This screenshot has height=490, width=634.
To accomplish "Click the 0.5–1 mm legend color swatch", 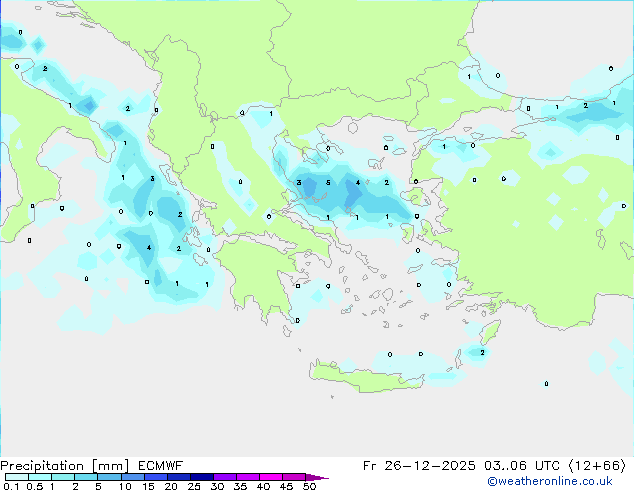I will pyautogui.click(x=40, y=477).
